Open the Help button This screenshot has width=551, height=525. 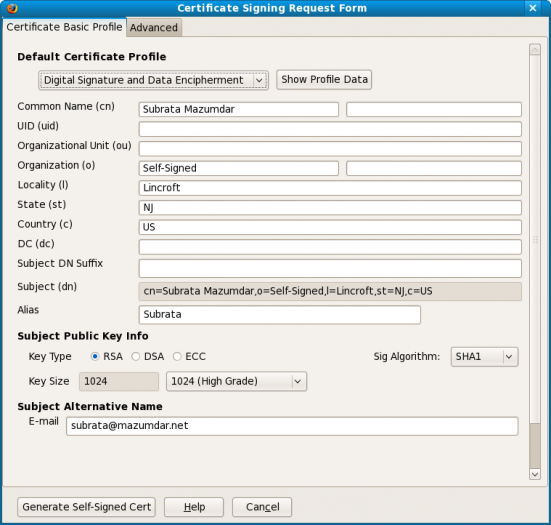click(x=194, y=507)
